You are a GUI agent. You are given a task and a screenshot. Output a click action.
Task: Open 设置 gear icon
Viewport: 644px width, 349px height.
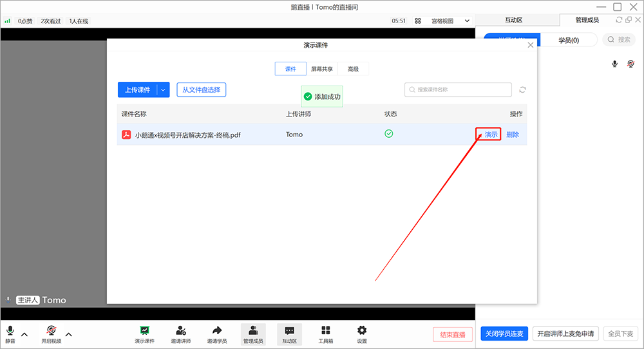[362, 334]
